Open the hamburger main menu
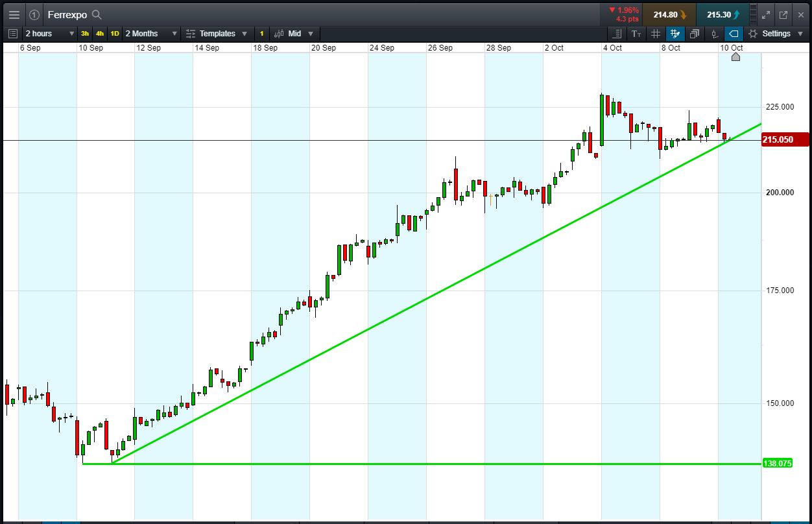This screenshot has height=524, width=812. (x=14, y=14)
